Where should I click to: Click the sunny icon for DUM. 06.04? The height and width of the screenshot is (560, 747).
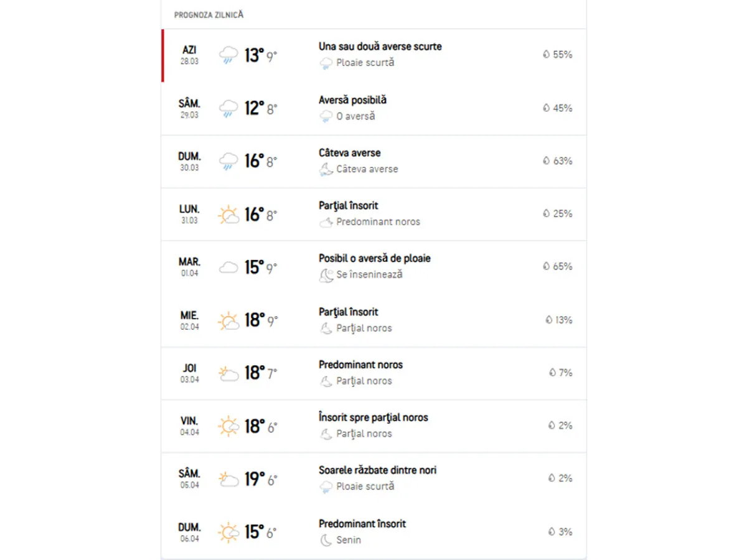click(x=228, y=533)
